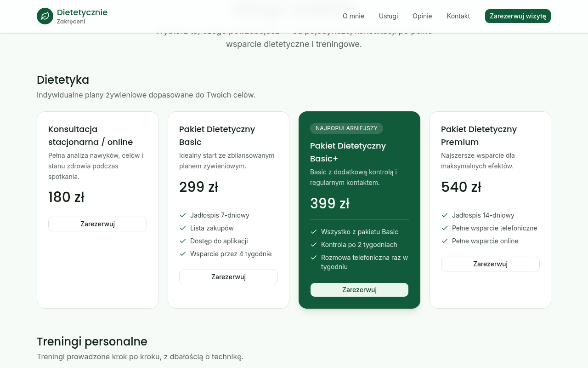
Task: Click checkmark icon next to Wszystko z pakietu Basic
Action: (x=314, y=232)
